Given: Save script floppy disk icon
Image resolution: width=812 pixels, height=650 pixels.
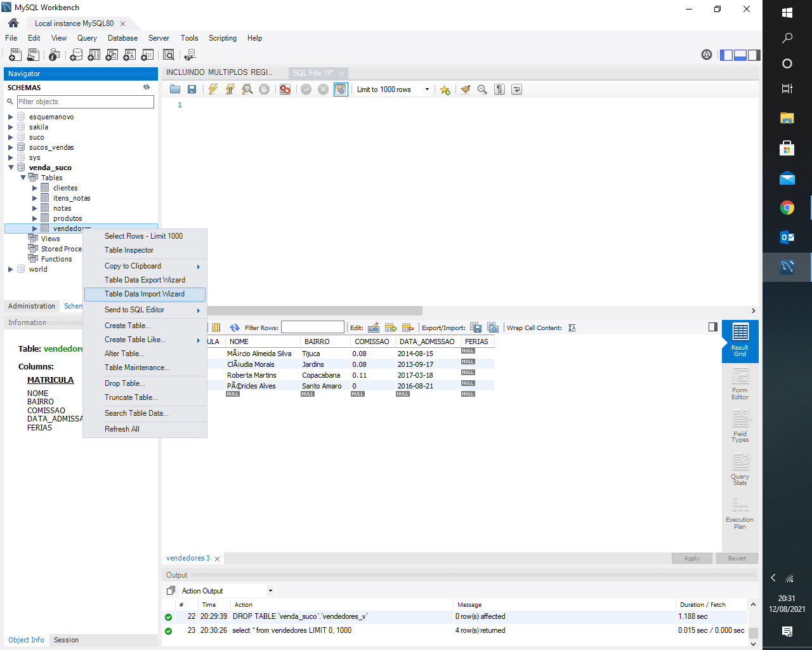Looking at the screenshot, I should [x=192, y=90].
